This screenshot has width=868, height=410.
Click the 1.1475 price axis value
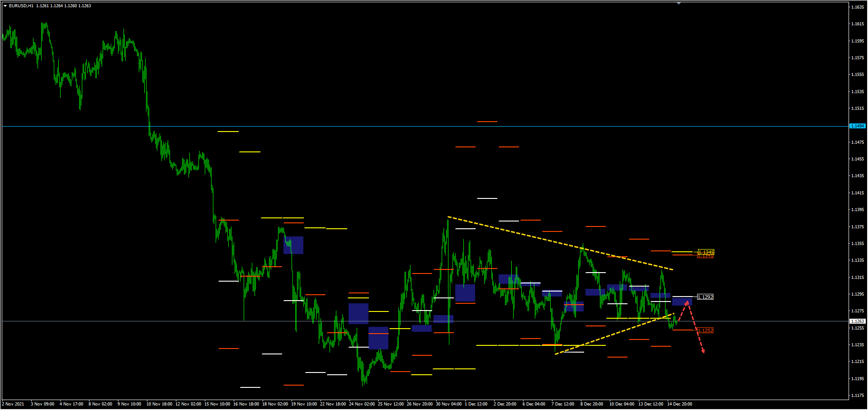click(858, 142)
